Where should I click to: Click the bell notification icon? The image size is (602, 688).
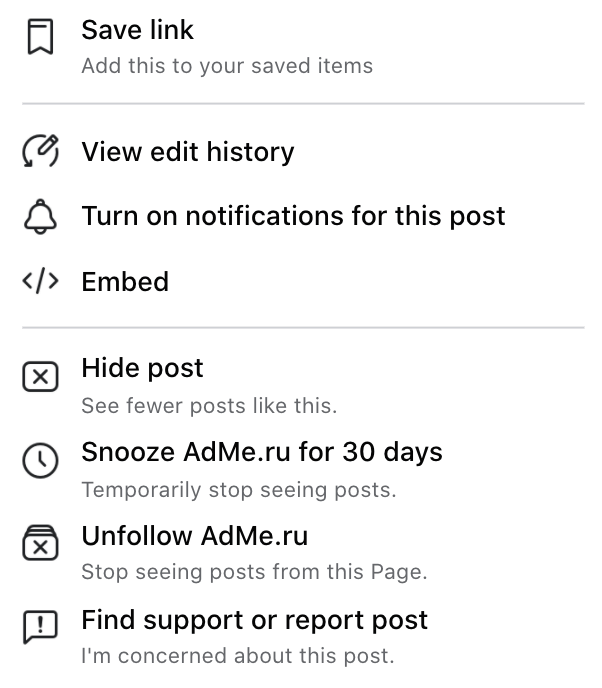click(40, 216)
